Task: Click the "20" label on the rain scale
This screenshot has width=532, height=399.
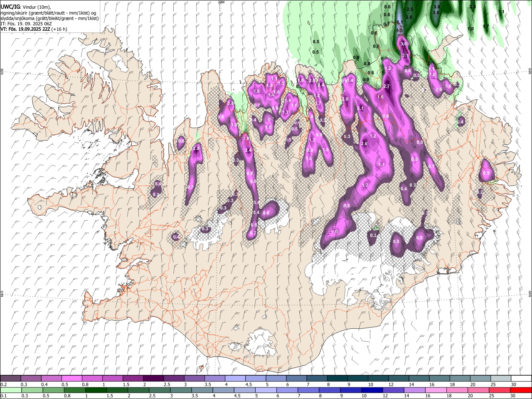Action: [x=470, y=396]
